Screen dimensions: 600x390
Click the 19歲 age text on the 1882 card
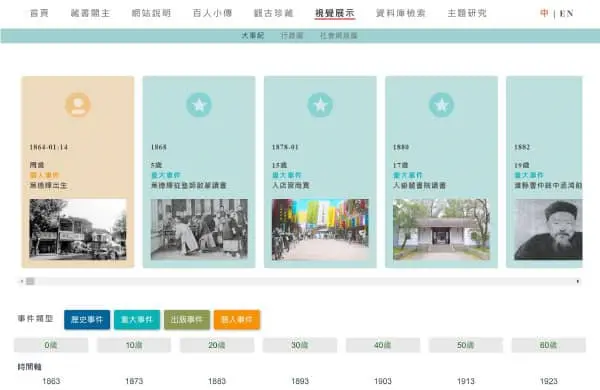(x=522, y=165)
